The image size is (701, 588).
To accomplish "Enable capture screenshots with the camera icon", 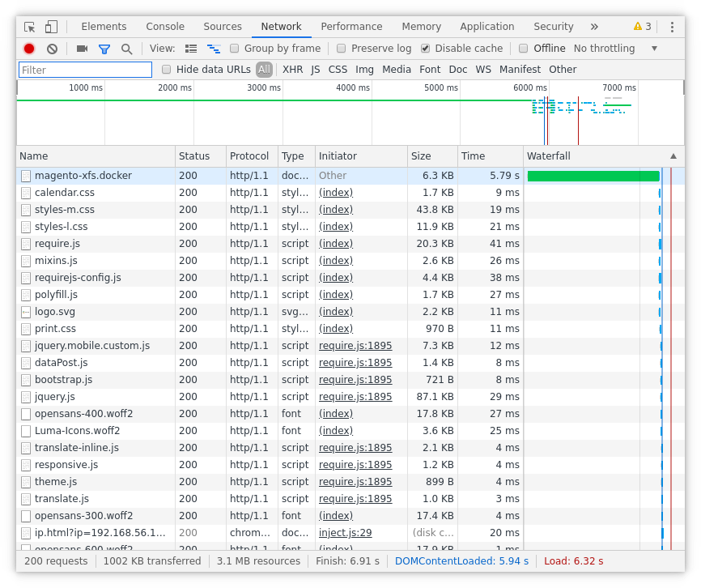I will pyautogui.click(x=81, y=48).
